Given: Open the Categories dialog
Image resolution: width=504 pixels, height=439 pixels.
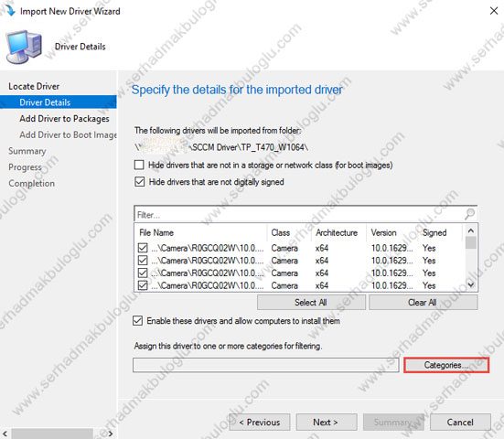Looking at the screenshot, I should click(446, 365).
